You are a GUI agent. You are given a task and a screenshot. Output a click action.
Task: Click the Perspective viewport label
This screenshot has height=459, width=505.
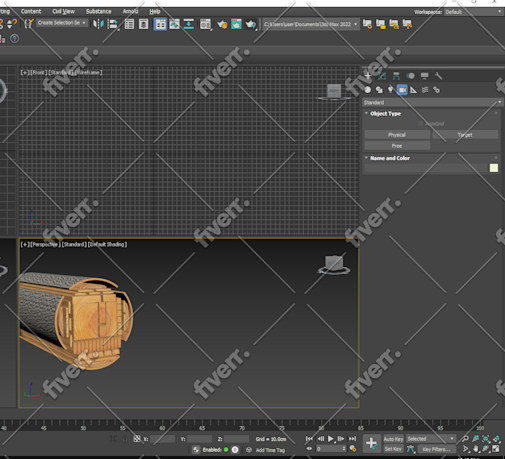45,244
